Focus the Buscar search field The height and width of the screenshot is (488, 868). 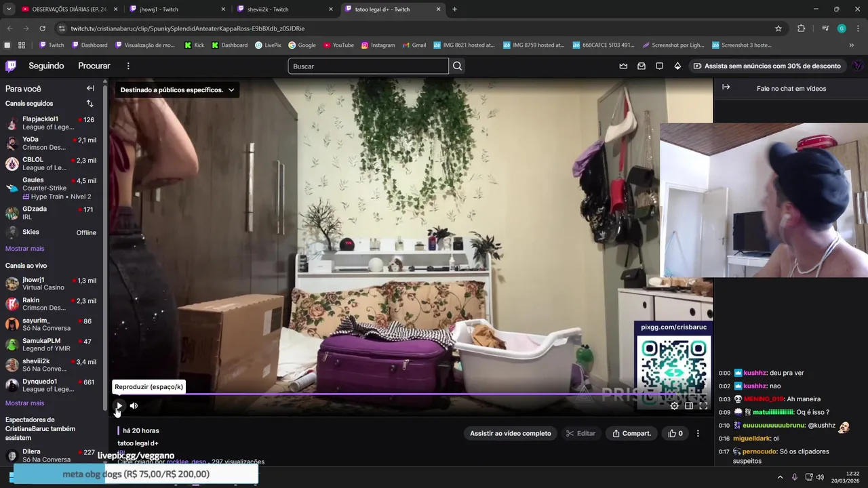[368, 66]
